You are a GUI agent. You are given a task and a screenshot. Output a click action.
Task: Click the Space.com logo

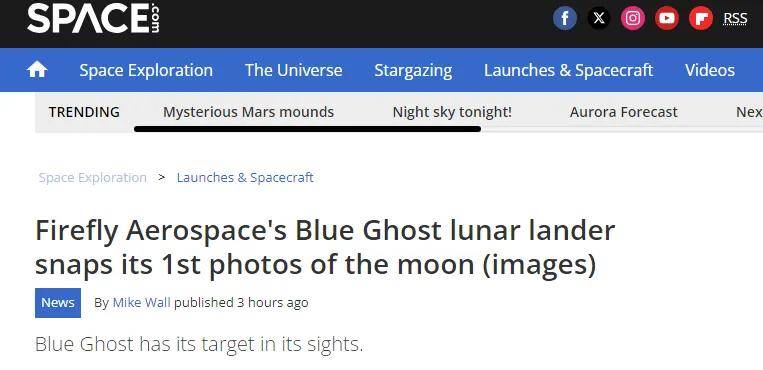click(93, 18)
